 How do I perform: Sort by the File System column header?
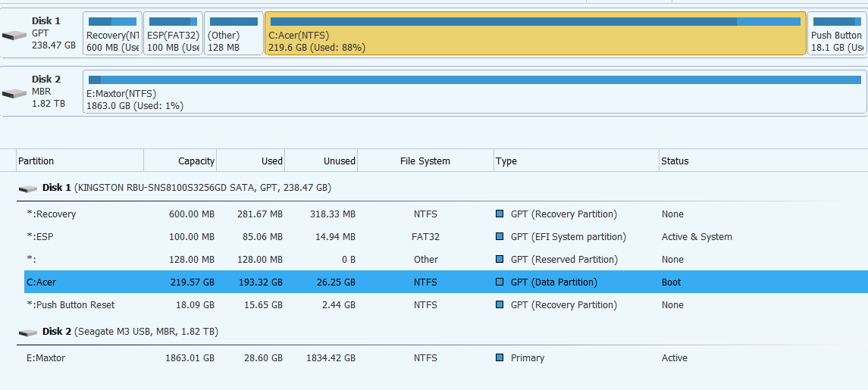(x=425, y=161)
